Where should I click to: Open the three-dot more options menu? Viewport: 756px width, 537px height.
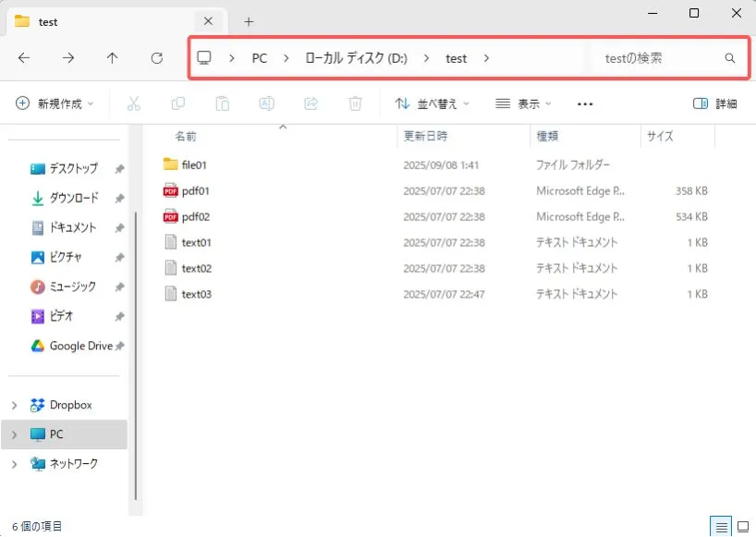click(x=584, y=104)
